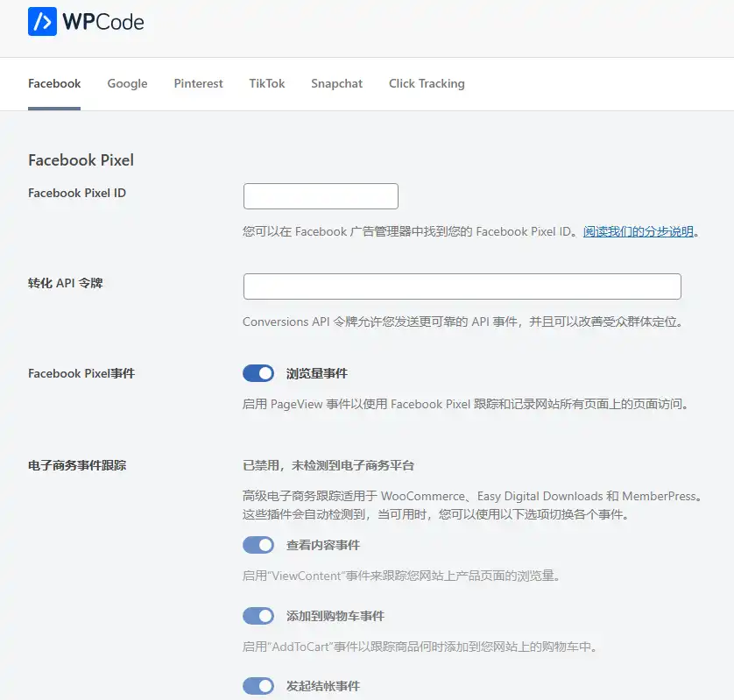
Task: Disable the 浏览量事件 toggle
Action: (x=258, y=373)
